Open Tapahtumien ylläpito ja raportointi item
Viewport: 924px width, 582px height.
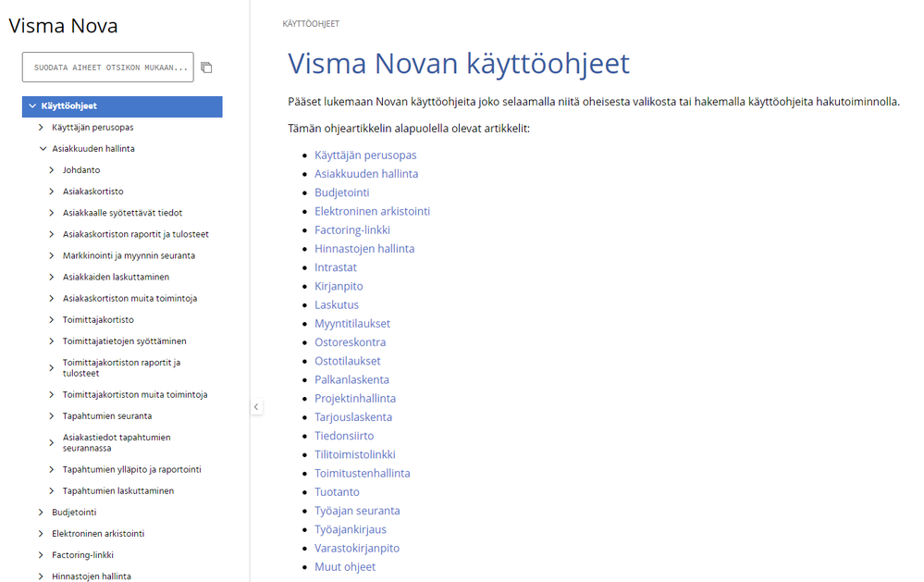[x=132, y=469]
